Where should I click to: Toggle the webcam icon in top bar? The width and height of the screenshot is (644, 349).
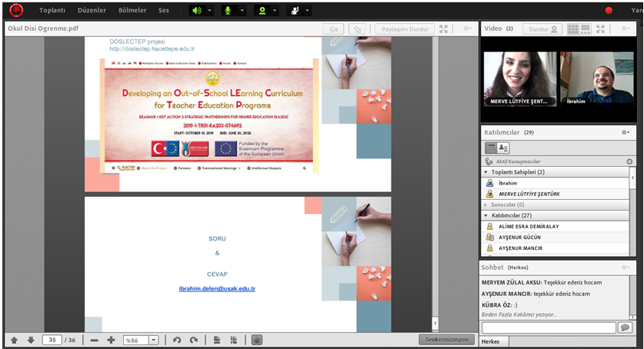pyautogui.click(x=262, y=11)
